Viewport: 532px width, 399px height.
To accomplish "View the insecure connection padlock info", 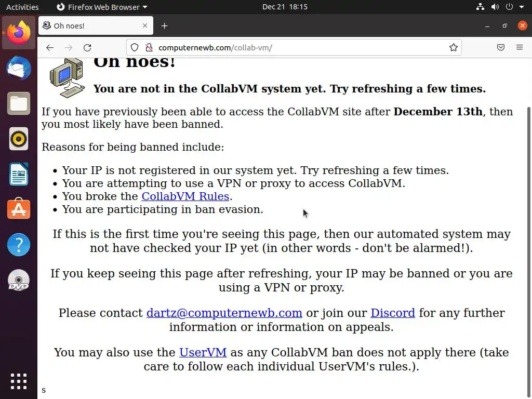I will pyautogui.click(x=149, y=47).
